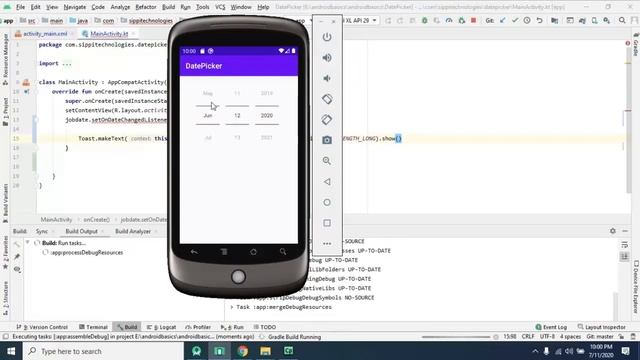Viewport: 640px width, 360px height.
Task: Click the Git: master branch widget
Action: pyautogui.click(x=600, y=337)
